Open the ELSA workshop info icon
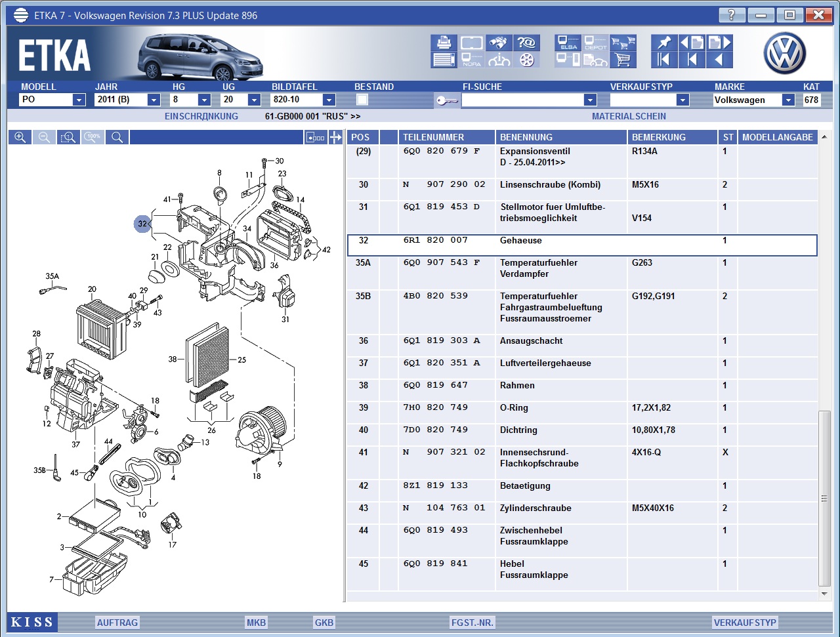The image size is (840, 637). pos(568,43)
